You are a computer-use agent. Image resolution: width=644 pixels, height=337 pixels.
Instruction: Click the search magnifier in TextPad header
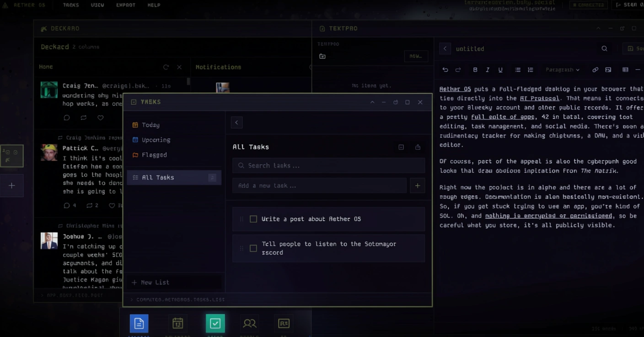604,49
